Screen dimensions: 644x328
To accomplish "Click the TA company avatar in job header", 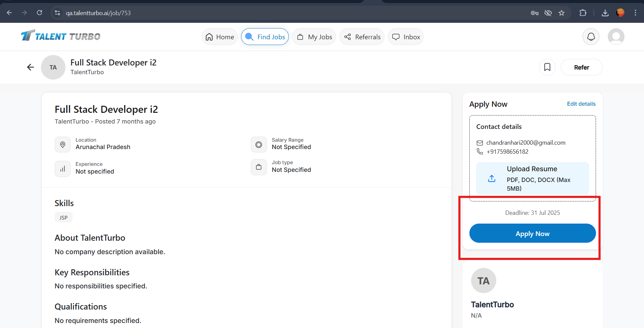I will 53,67.
